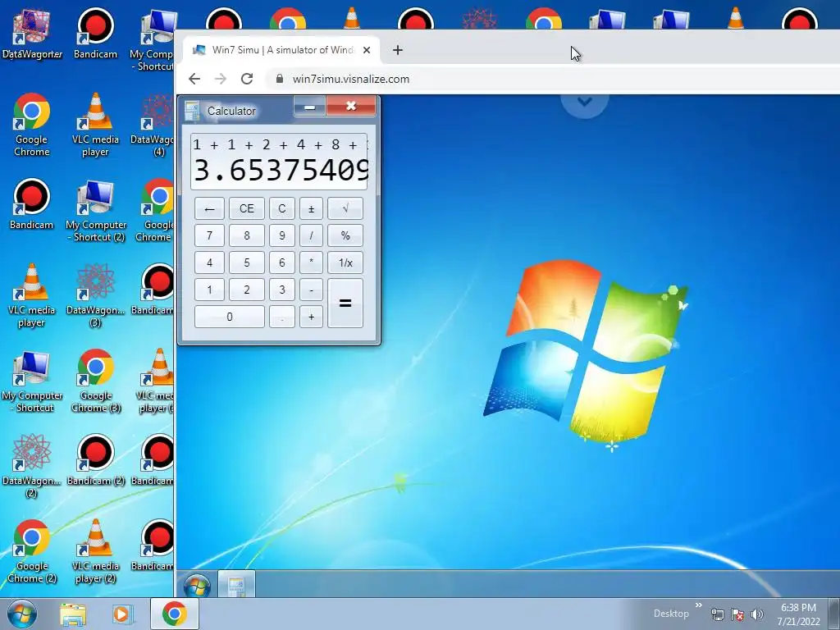Open a new Chrome tab
The width and height of the screenshot is (840, 630).
point(398,50)
